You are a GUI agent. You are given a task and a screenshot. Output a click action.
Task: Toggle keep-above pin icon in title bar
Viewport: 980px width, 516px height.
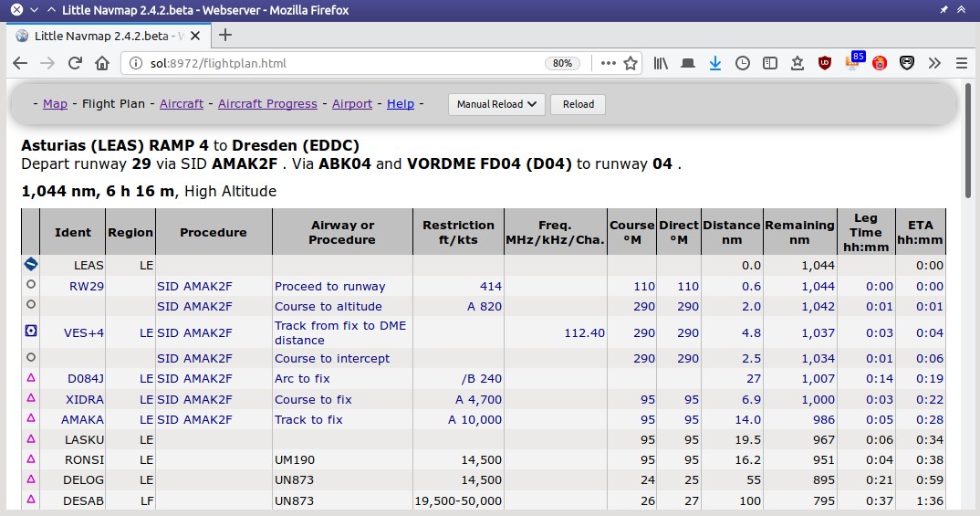tap(944, 9)
